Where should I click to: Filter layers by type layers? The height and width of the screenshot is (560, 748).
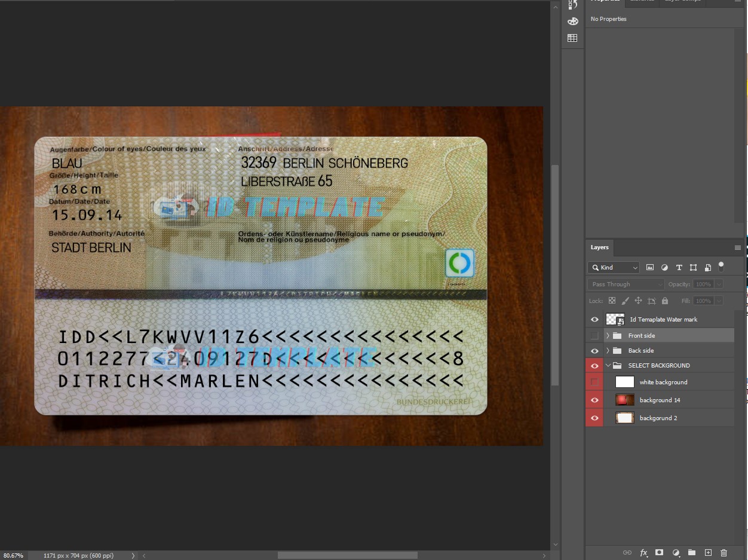(679, 267)
